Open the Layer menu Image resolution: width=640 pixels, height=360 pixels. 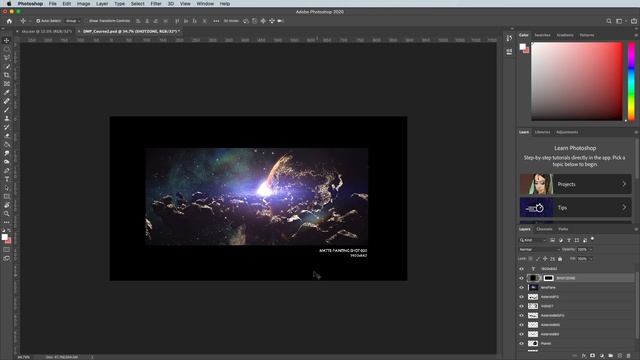pyautogui.click(x=102, y=4)
